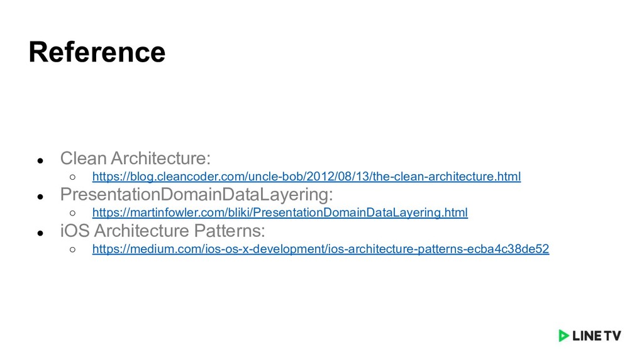644x362 pixels.
Task: Click the hollow bullet before the martinfowler link
Action: [73, 213]
